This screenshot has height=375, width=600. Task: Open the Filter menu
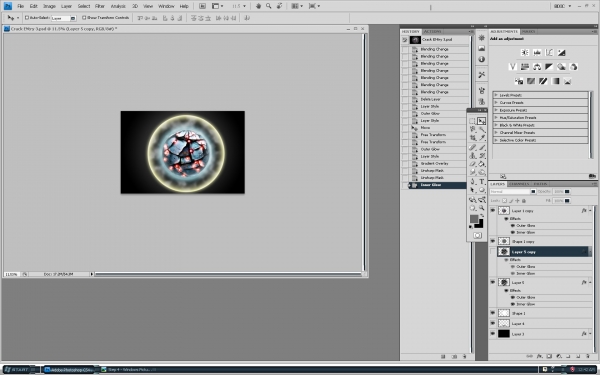click(x=100, y=6)
